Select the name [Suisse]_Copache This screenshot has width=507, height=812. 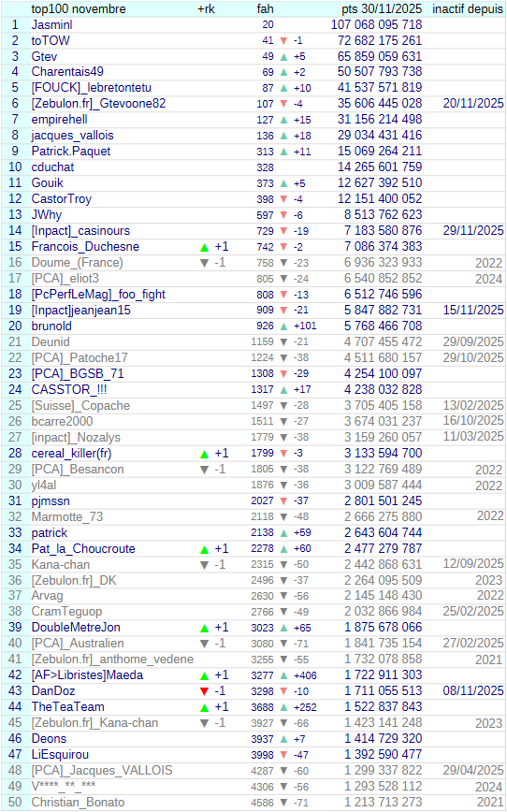[x=80, y=405]
